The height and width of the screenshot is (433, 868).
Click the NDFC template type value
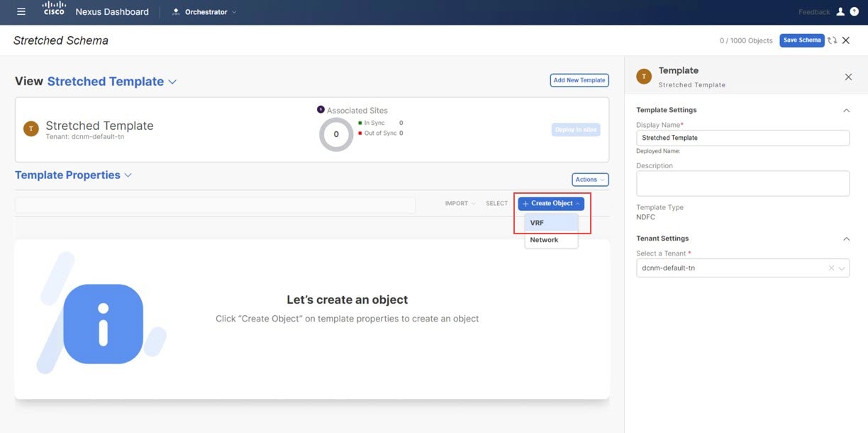click(x=645, y=217)
